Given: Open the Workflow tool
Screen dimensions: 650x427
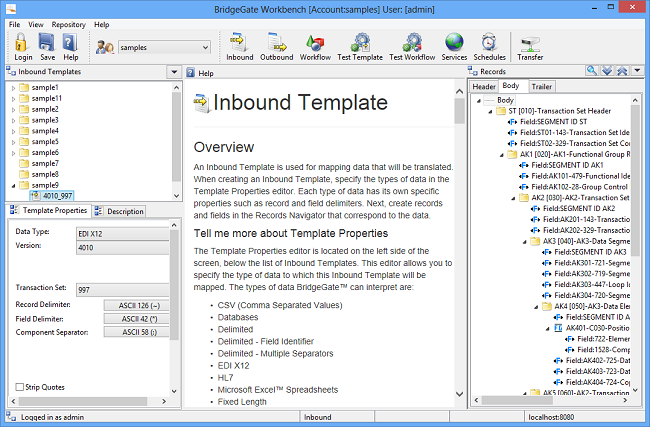Looking at the screenshot, I should [315, 41].
